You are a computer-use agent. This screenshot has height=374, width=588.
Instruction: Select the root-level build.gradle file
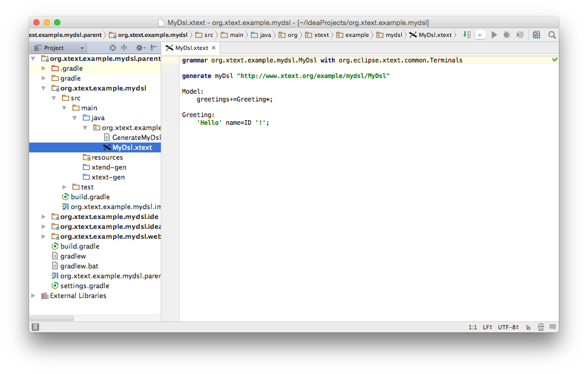pos(75,246)
